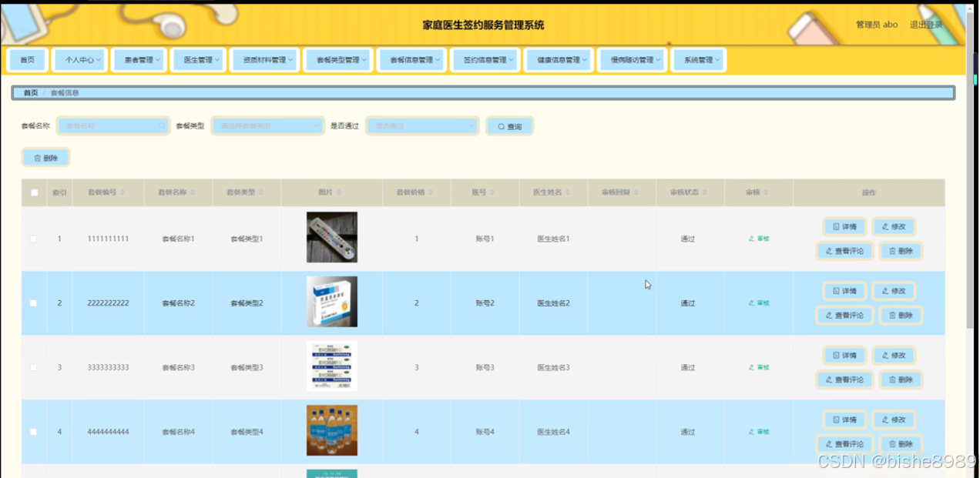Click the 审核 pencil icon for 套餐名称3
The height and width of the screenshot is (478, 980).
pos(752,367)
